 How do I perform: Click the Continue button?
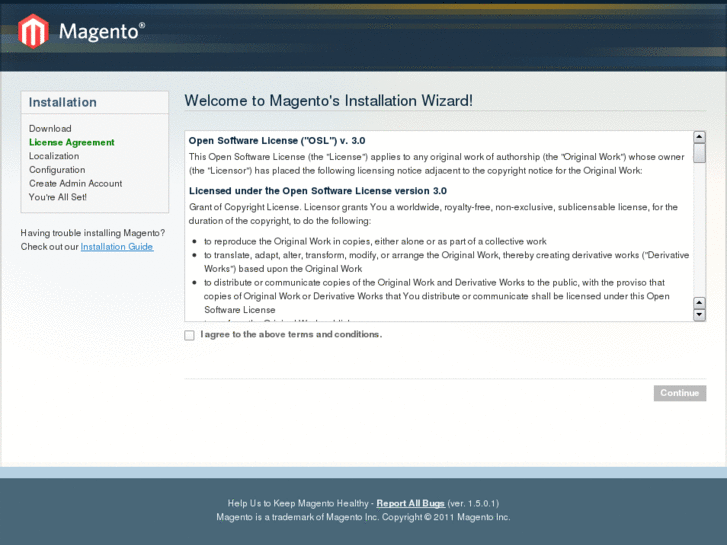pyautogui.click(x=680, y=393)
